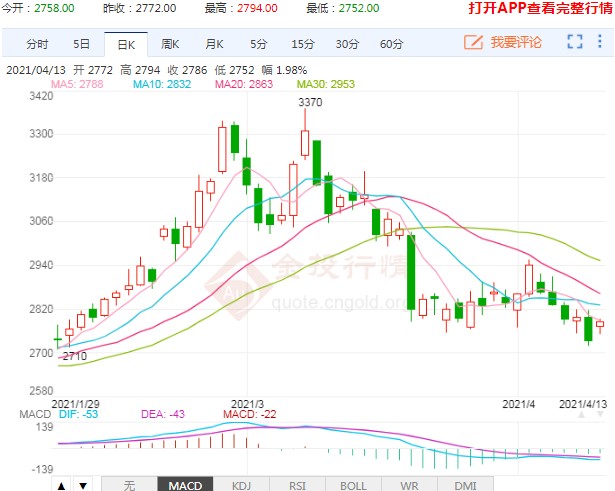Click the up triangle indicator button

62,486
